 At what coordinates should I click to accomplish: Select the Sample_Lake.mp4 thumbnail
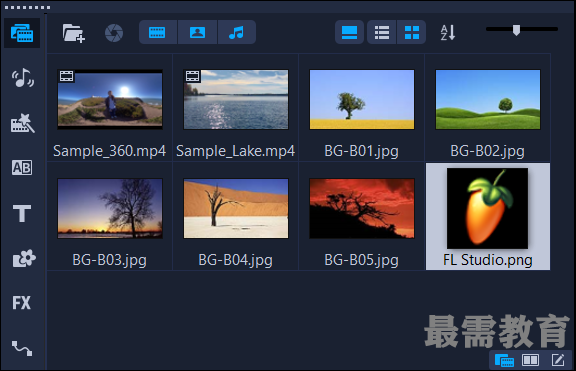click(x=236, y=99)
